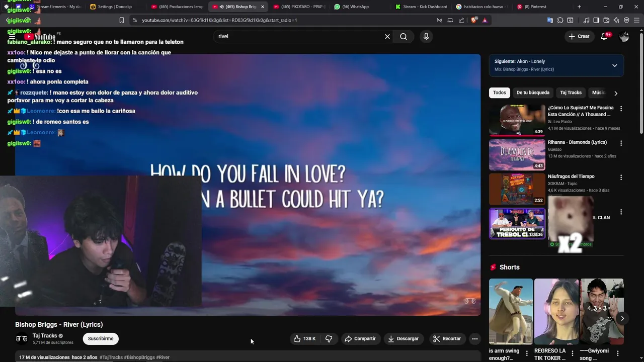Click the #BishopBriggs hashtag link
The width and height of the screenshot is (644, 362).
point(139,357)
